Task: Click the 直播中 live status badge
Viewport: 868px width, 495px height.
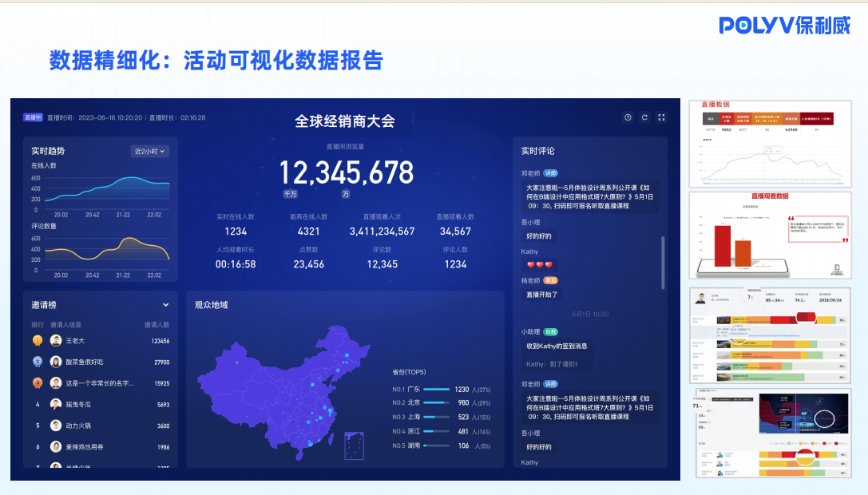Action: click(x=32, y=117)
